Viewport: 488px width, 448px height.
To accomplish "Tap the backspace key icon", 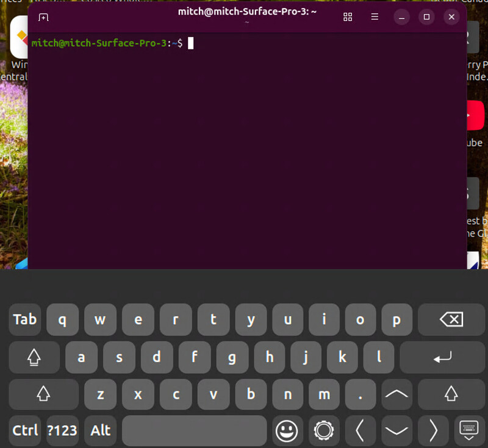I will pos(451,319).
